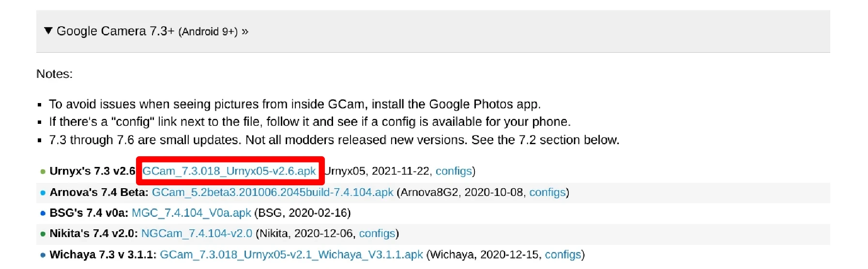
Task: Click the blue dot beside Wichaya 7.3
Action: point(43,255)
